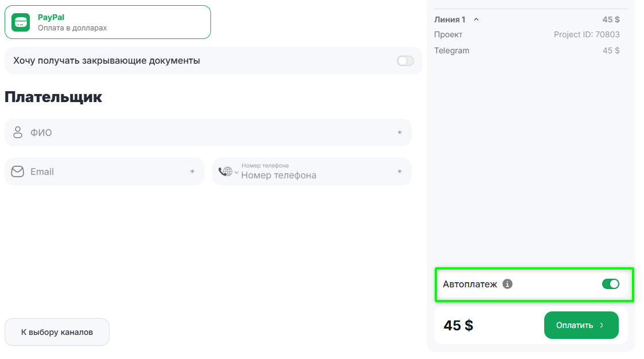
Task: Open the phone country code dropdown
Action: pyautogui.click(x=236, y=172)
